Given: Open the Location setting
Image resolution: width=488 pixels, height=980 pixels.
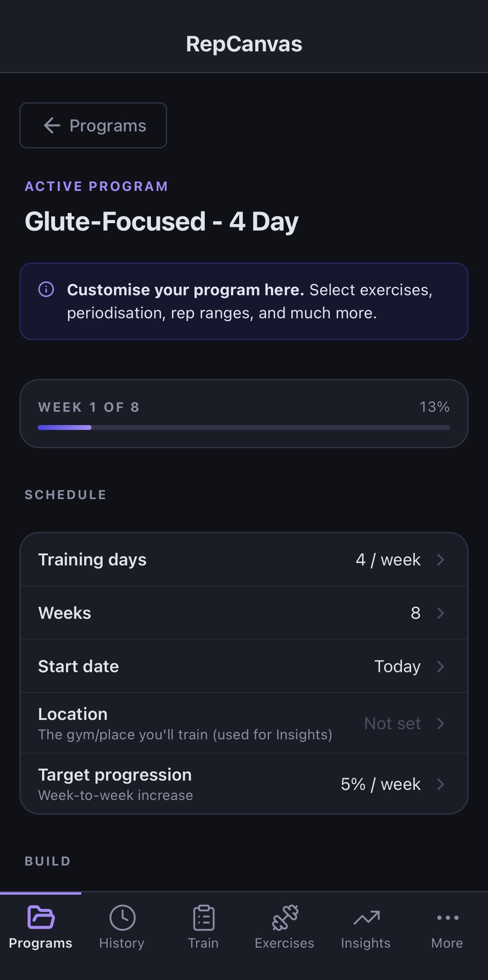Looking at the screenshot, I should 244,723.
